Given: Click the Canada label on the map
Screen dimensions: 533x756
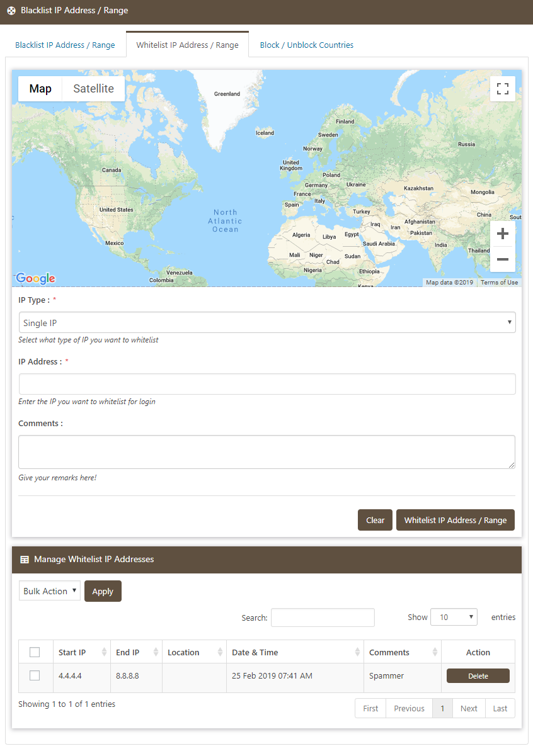Looking at the screenshot, I should (x=112, y=170).
